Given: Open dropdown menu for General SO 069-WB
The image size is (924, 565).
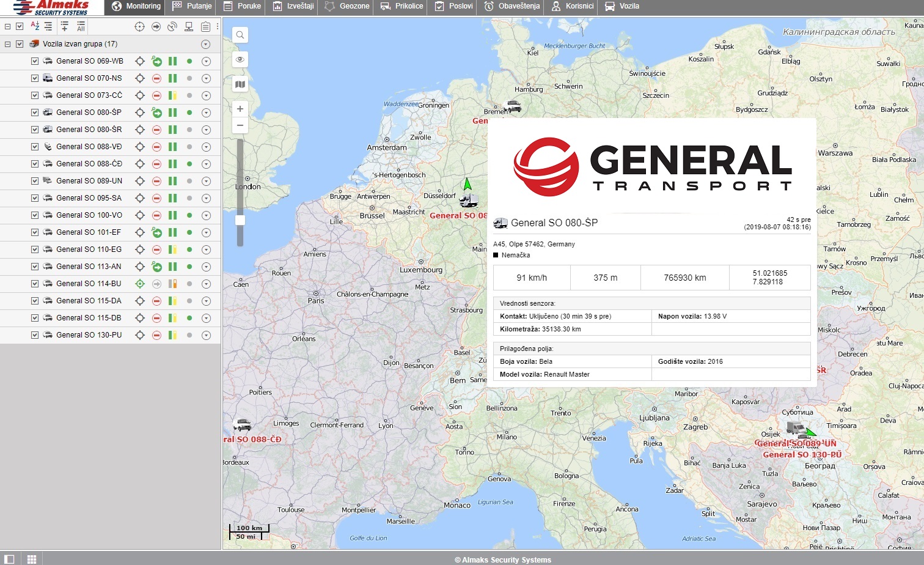Looking at the screenshot, I should [206, 61].
